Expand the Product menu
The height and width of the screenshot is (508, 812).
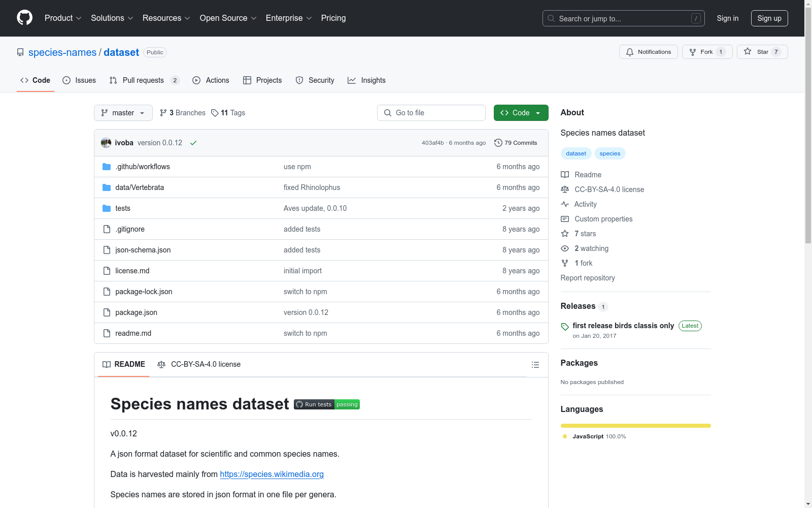pyautogui.click(x=63, y=18)
